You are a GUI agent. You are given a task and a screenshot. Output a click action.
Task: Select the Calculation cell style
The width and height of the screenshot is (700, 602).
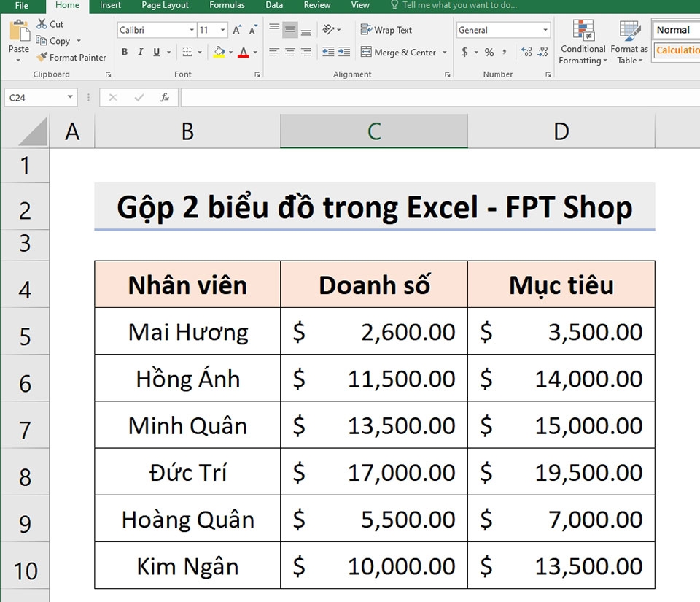[x=676, y=50]
